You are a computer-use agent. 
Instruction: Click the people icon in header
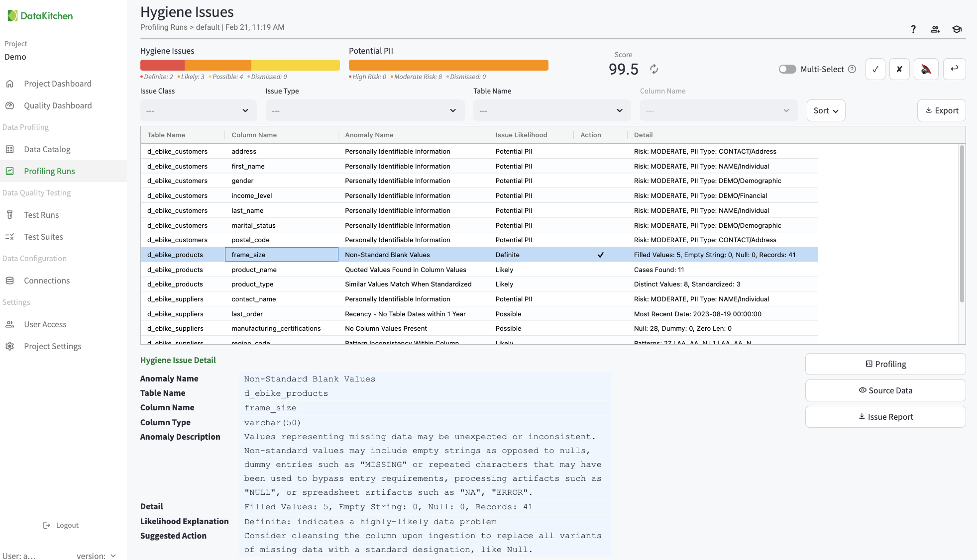click(x=935, y=29)
